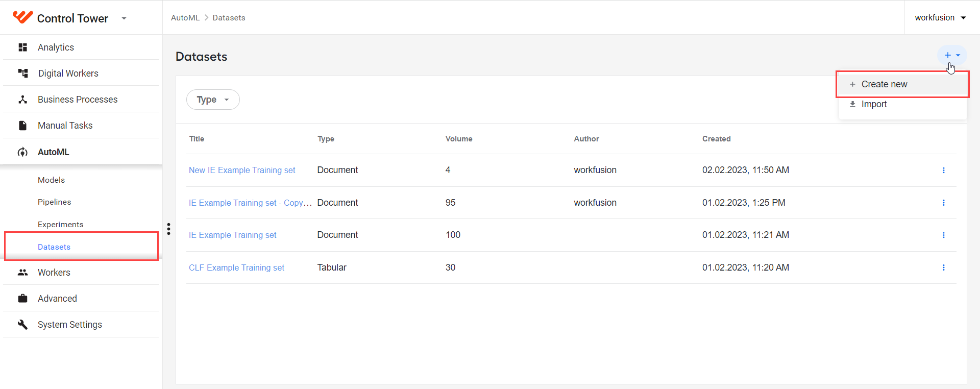Viewport: 980px width, 389px height.
Task: Toggle the plus add-dataset dropdown button
Action: [x=952, y=55]
